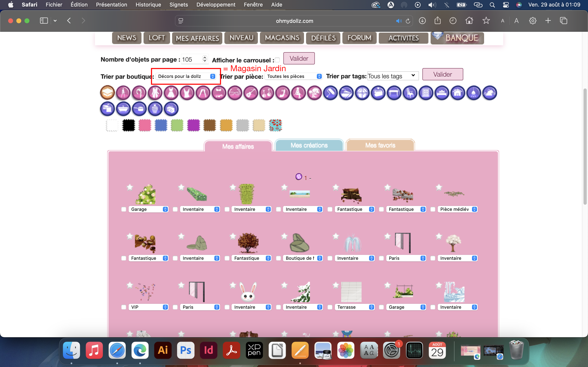
Task: Open the MAGASINS navigation menu
Action: pyautogui.click(x=282, y=38)
